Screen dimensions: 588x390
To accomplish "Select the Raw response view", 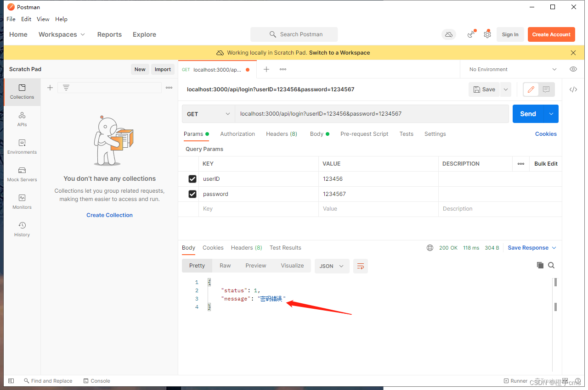I will (x=225, y=266).
